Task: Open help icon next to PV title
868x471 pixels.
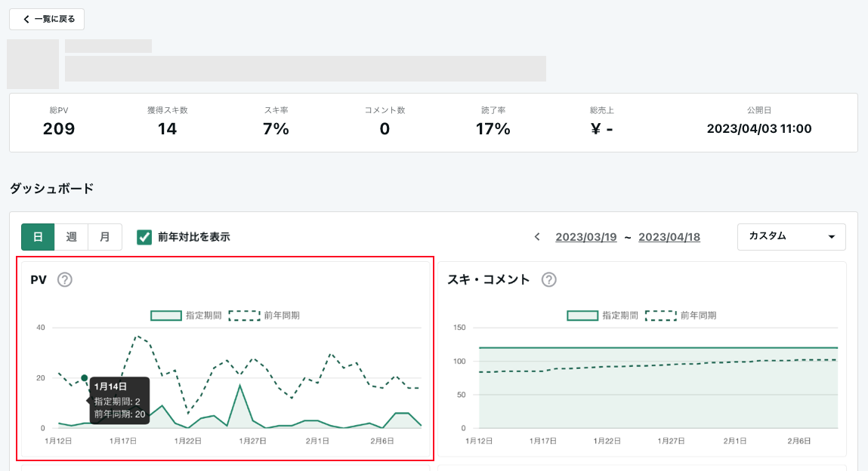Action: click(x=65, y=280)
